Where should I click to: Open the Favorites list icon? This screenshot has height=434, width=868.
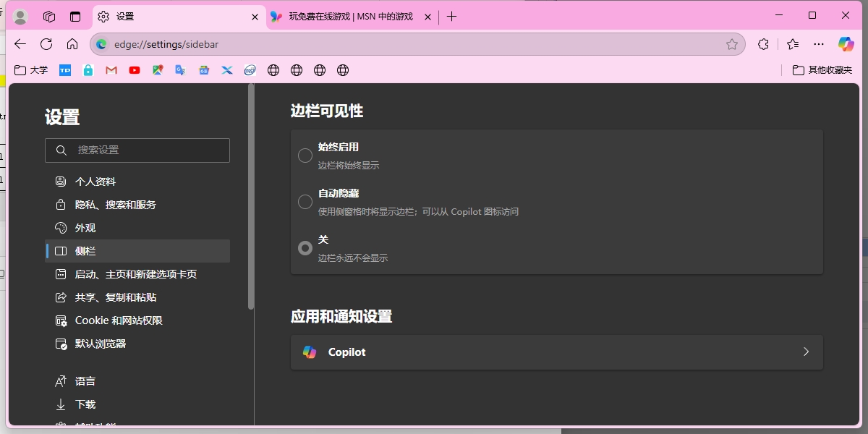pyautogui.click(x=793, y=44)
